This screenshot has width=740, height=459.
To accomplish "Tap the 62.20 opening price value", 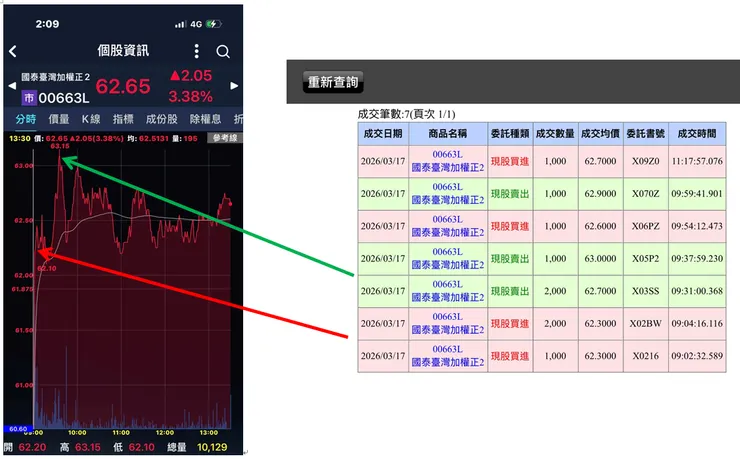I will click(x=32, y=447).
